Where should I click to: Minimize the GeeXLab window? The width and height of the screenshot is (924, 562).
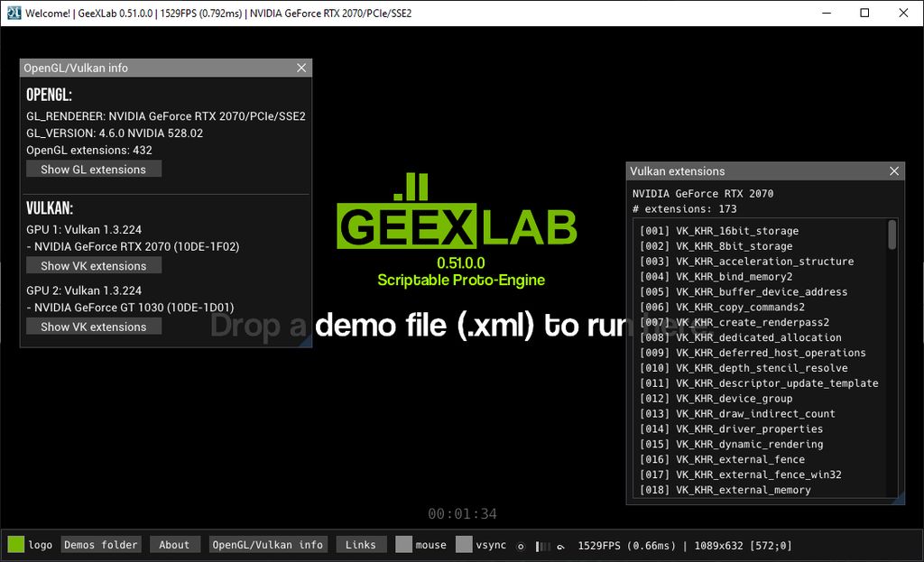827,13
